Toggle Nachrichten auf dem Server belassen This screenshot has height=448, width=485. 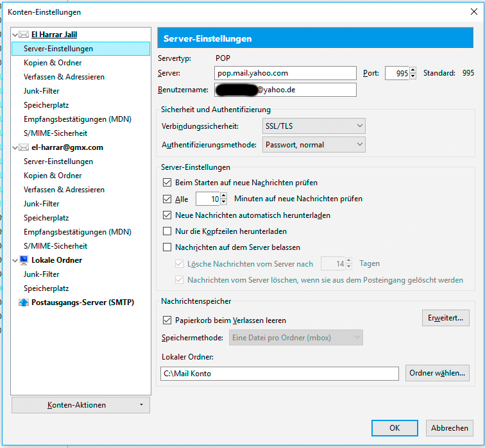tap(168, 247)
